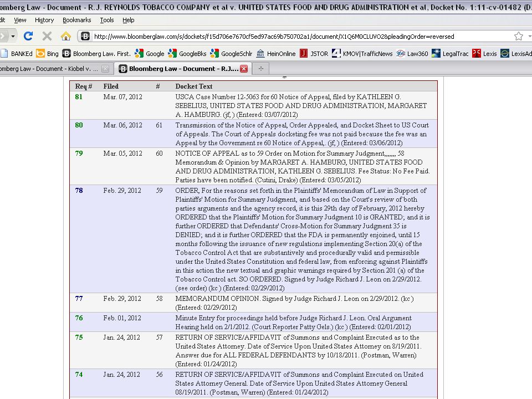Open docket request number 74
This screenshot has width=532, height=399.
(79, 374)
